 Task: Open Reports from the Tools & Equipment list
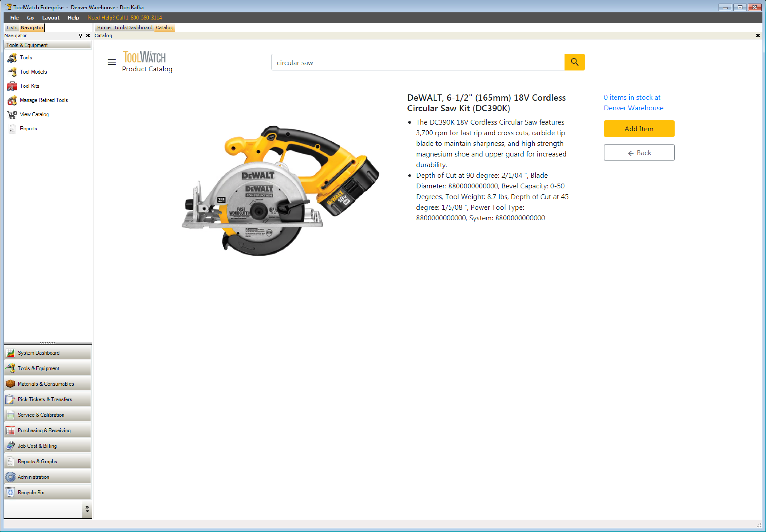[x=28, y=128]
